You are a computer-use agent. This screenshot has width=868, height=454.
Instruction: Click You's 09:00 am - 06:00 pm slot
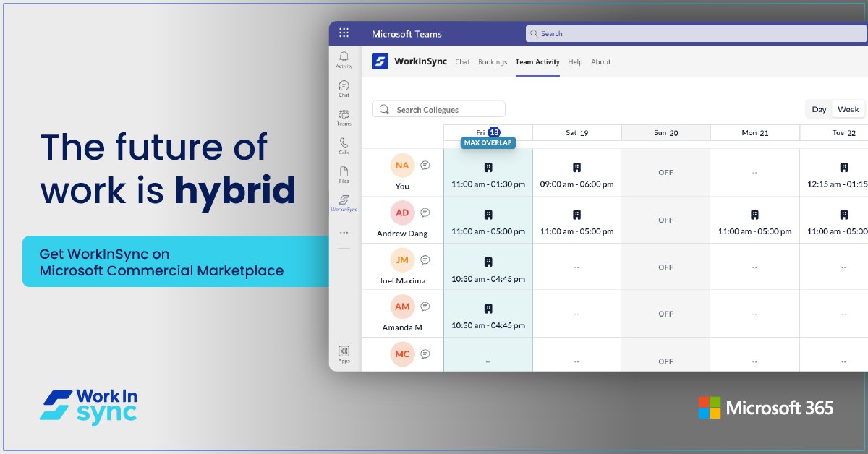[576, 184]
